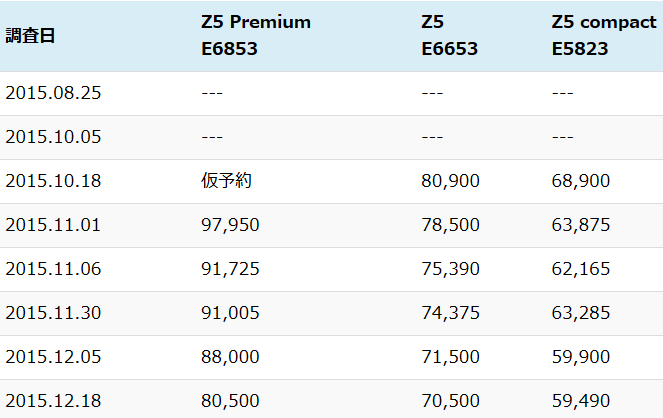663x418 pixels.
Task: Click the 97,950 Z5 Premium price
Action: point(230,225)
